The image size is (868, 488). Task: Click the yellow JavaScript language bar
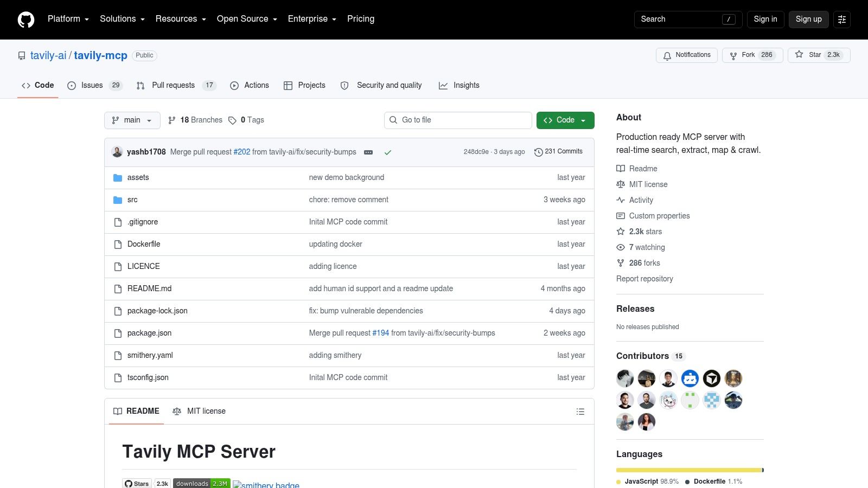[689, 470]
